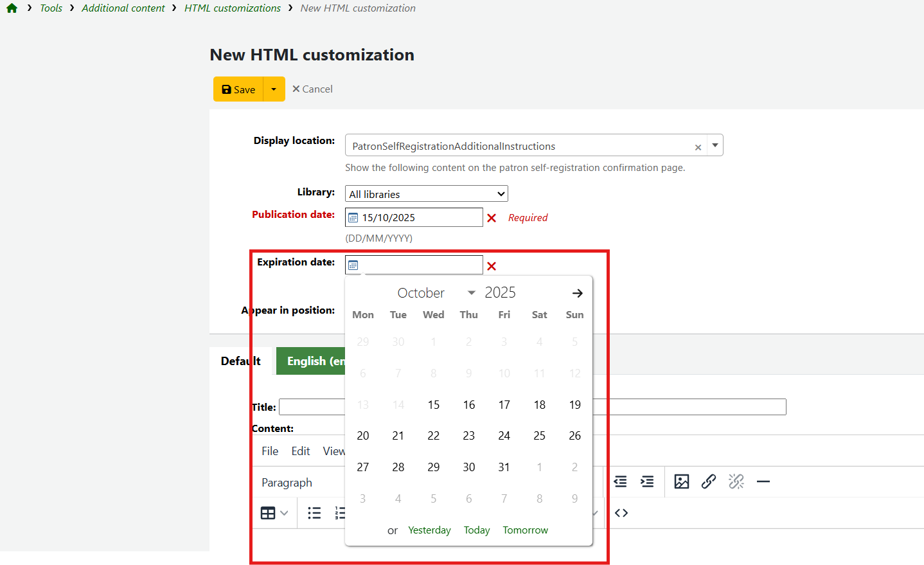Open the source code view icon
924x565 pixels.
pyautogui.click(x=621, y=513)
